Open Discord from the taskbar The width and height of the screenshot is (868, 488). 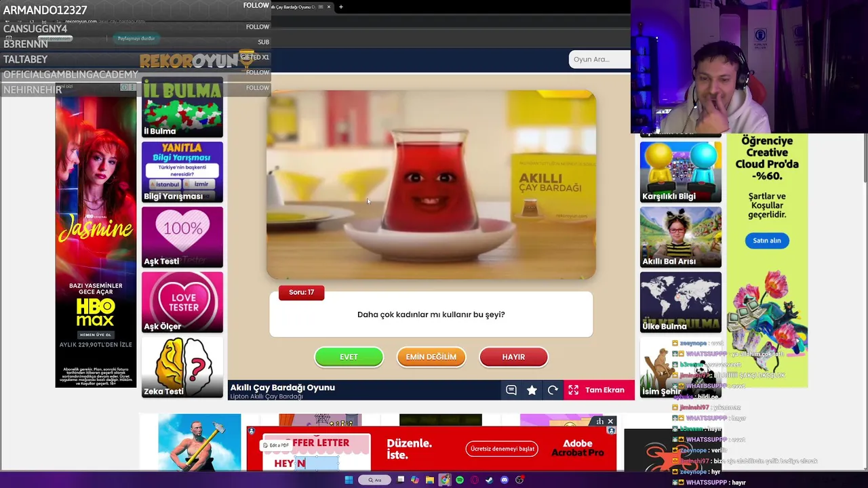[x=505, y=480]
